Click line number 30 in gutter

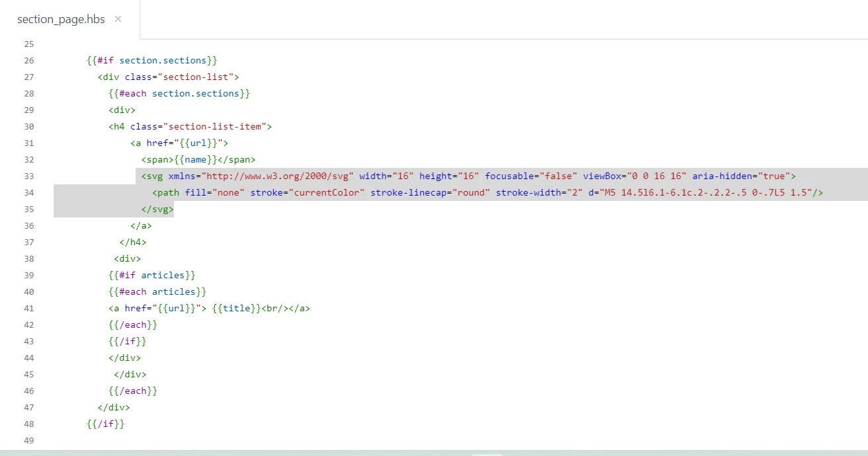pos(28,127)
